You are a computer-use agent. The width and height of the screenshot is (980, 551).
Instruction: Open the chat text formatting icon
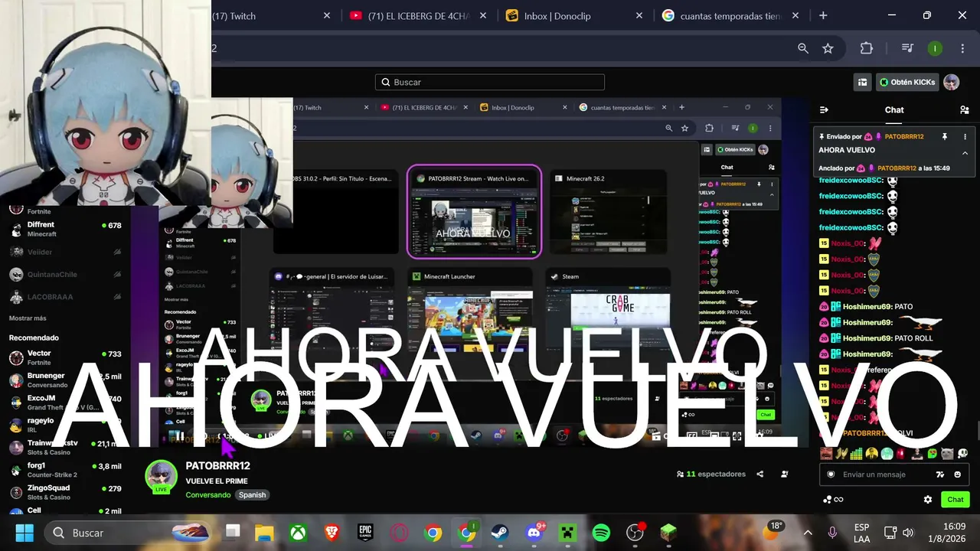click(x=940, y=474)
